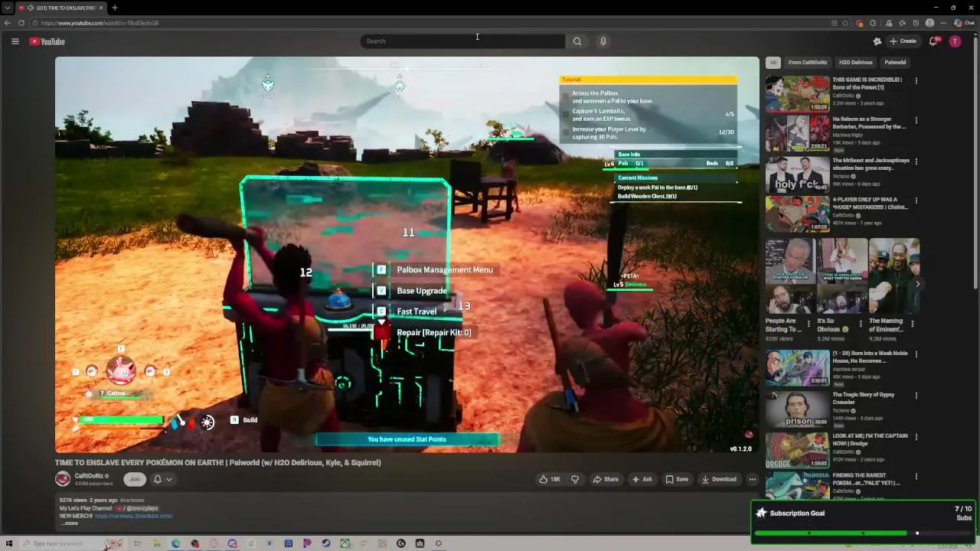
Task: Save the video to a playlist
Action: click(x=677, y=479)
